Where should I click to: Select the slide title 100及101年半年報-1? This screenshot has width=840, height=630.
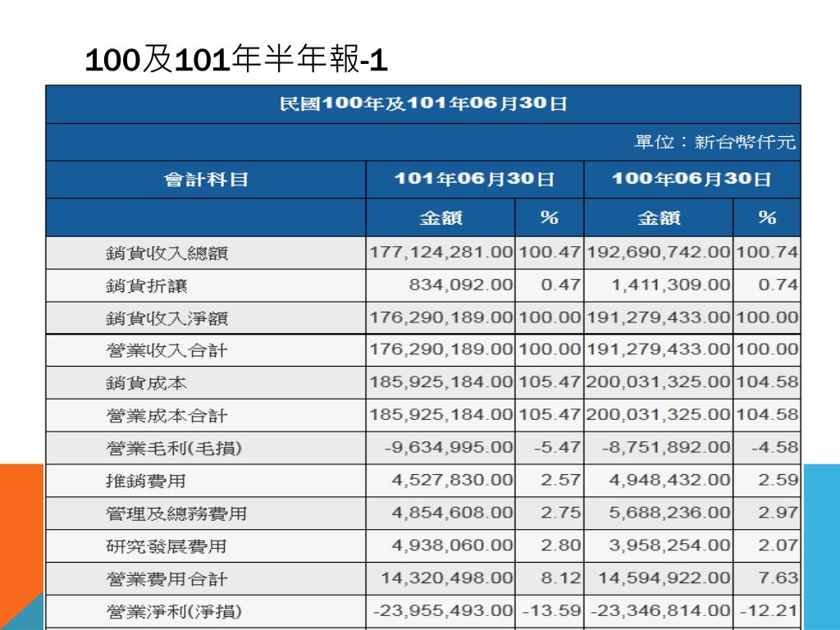236,59
